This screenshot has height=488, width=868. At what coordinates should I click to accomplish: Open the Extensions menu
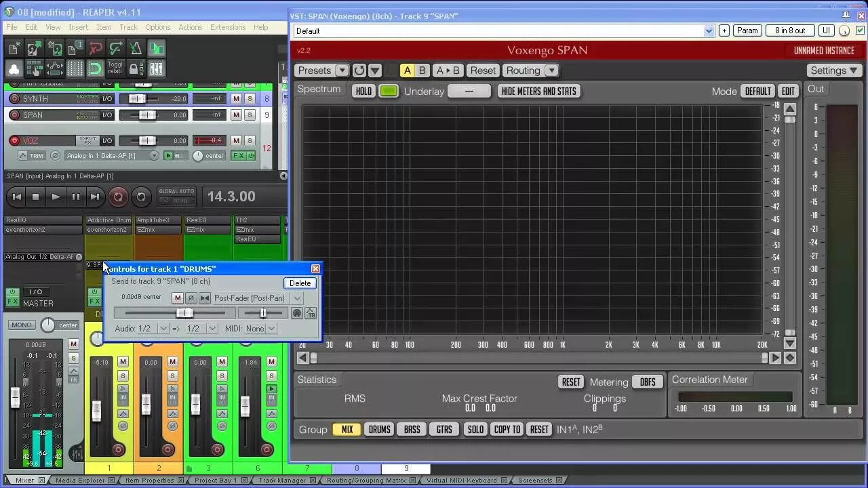coord(228,27)
